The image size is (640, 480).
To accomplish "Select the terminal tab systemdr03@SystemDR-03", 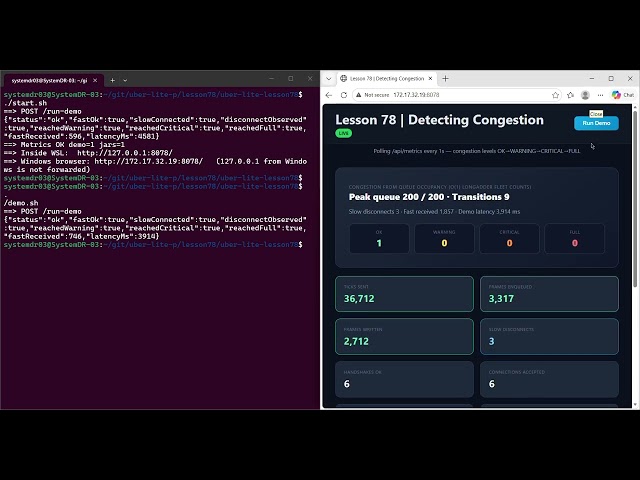I will tap(49, 81).
